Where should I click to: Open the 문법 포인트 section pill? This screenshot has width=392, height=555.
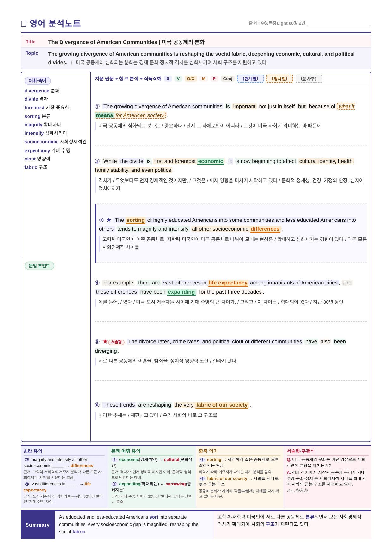tap(40, 266)
